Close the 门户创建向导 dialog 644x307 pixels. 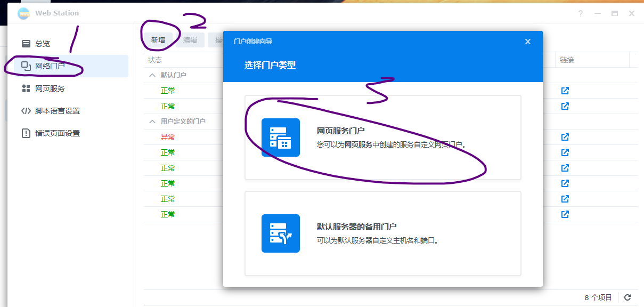tap(528, 42)
